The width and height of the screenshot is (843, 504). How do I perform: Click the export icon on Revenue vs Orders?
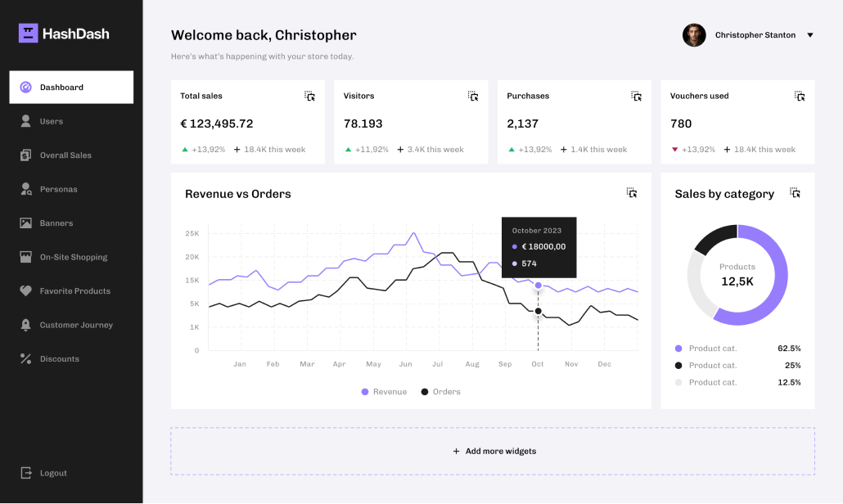[631, 192]
